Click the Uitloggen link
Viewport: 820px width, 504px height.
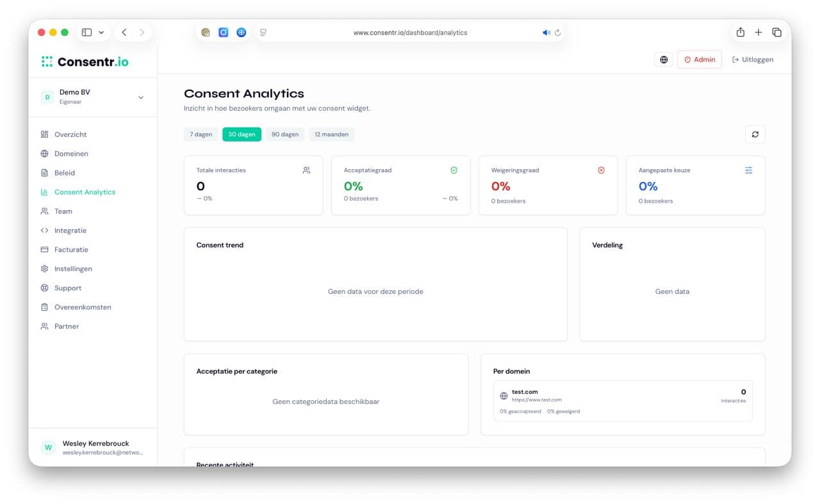pos(753,60)
